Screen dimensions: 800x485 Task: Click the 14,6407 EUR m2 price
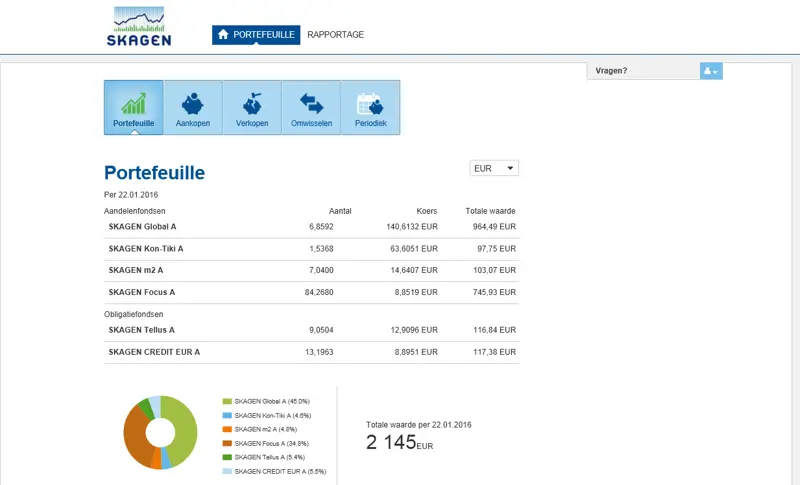click(414, 270)
